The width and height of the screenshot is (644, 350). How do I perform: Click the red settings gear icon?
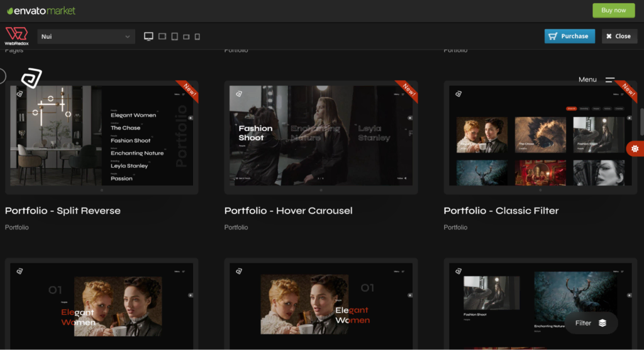click(635, 149)
